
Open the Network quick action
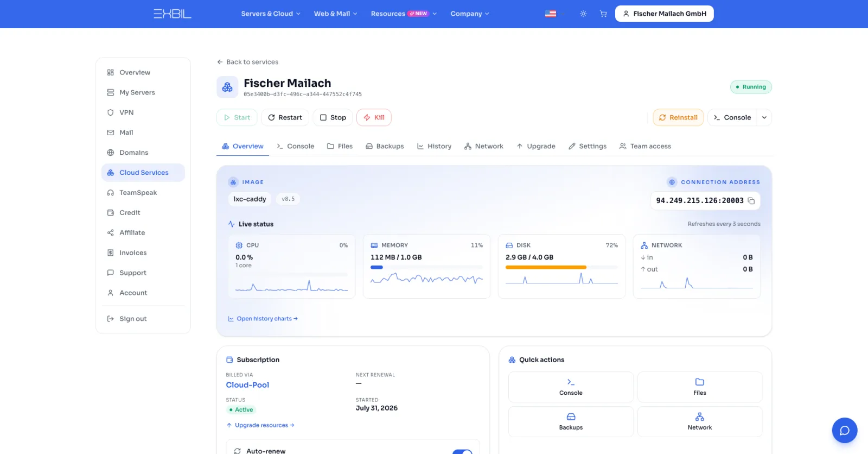pos(700,421)
